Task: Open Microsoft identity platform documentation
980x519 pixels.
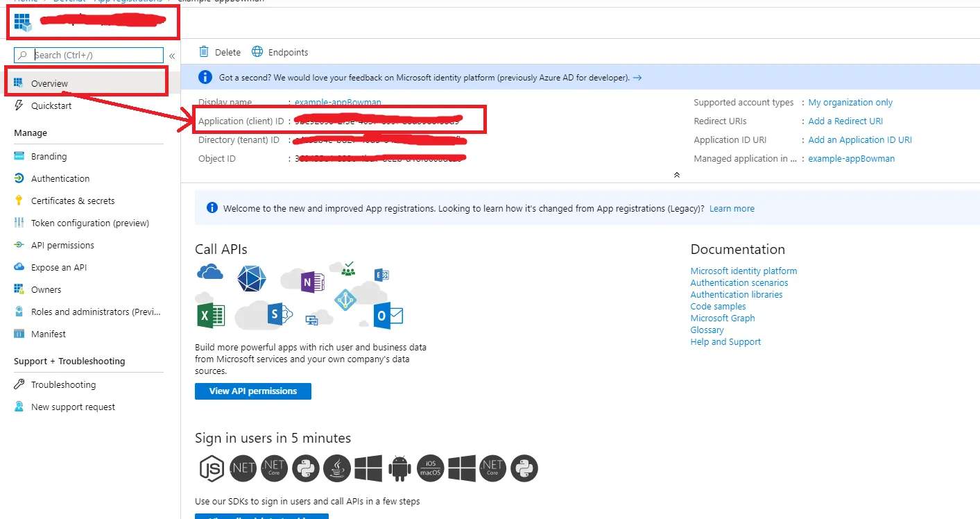Action: (x=743, y=271)
